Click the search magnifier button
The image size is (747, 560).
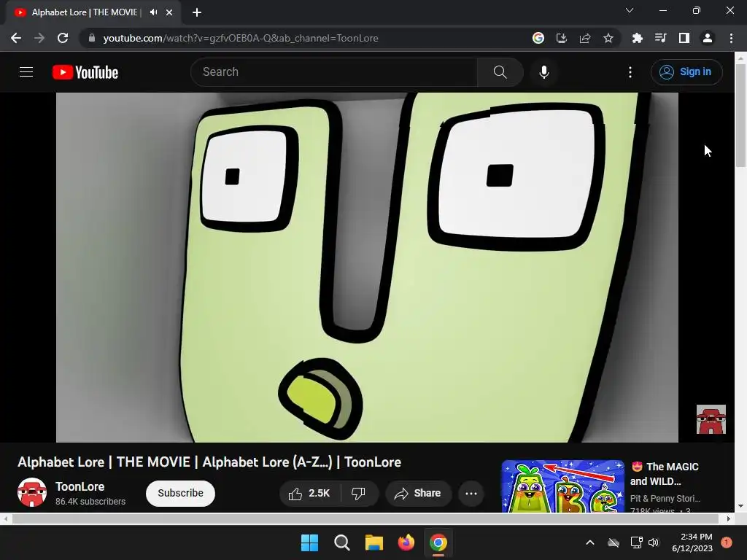pos(500,72)
